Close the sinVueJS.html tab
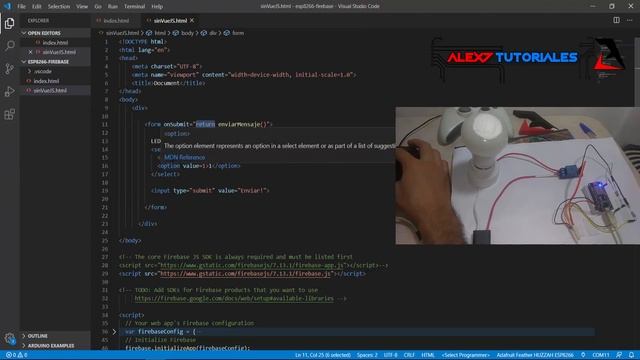The image size is (640, 360). click(192, 20)
